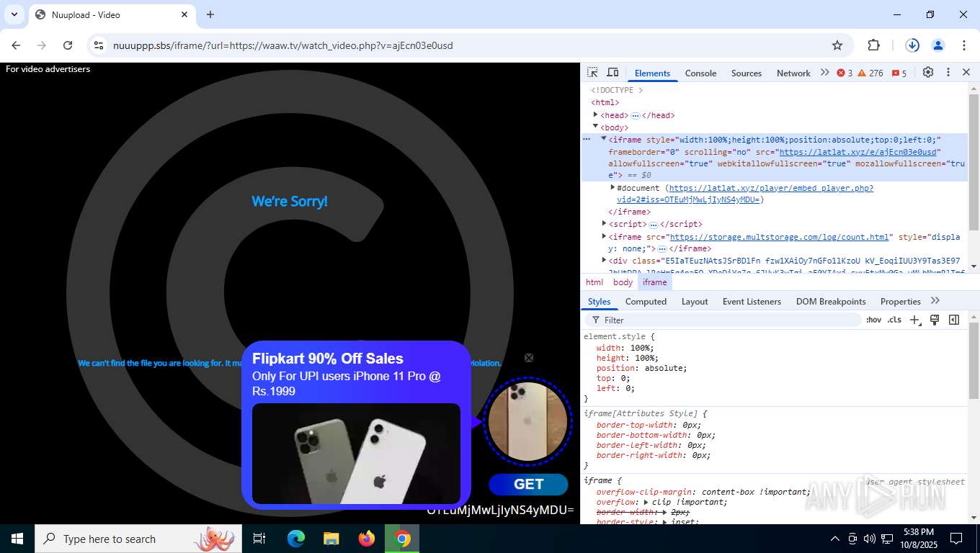Viewport: 980px width, 553px height.
Task: Select html in the breadcrumb bar
Action: click(594, 282)
